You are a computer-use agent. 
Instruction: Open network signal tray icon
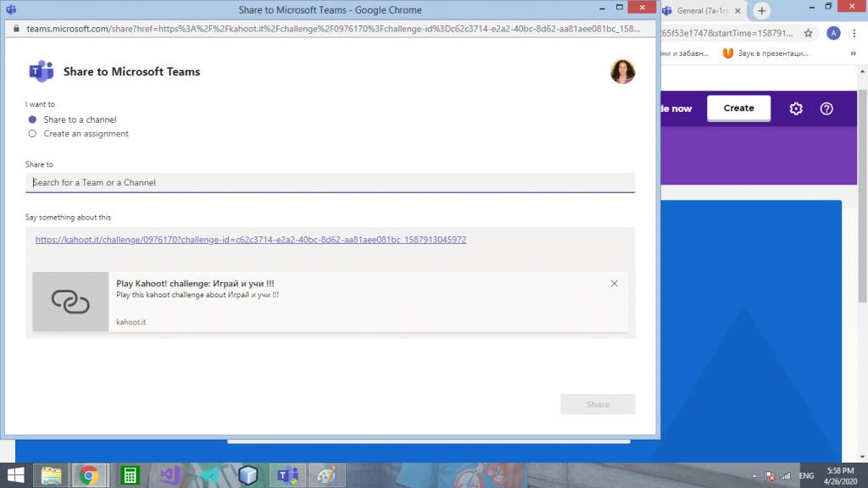pyautogui.click(x=786, y=476)
